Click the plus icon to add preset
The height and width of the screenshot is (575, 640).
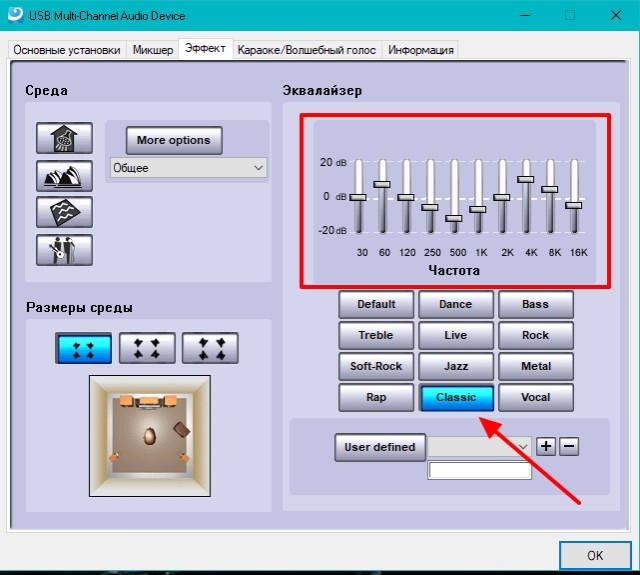546,446
